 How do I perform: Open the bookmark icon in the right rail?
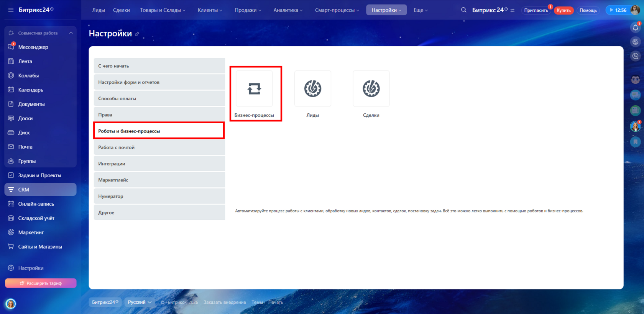(x=635, y=142)
